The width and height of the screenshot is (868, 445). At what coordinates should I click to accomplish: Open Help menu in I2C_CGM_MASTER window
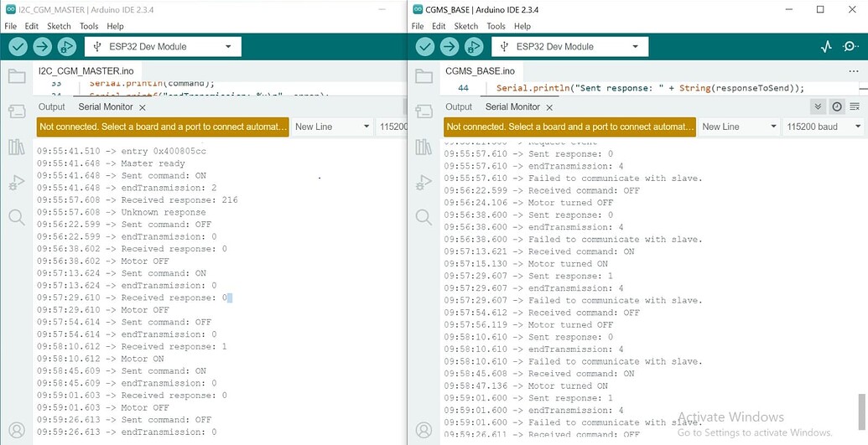(115, 26)
